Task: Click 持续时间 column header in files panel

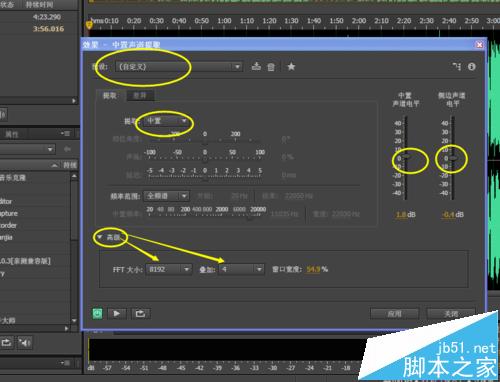Action: (39, 5)
